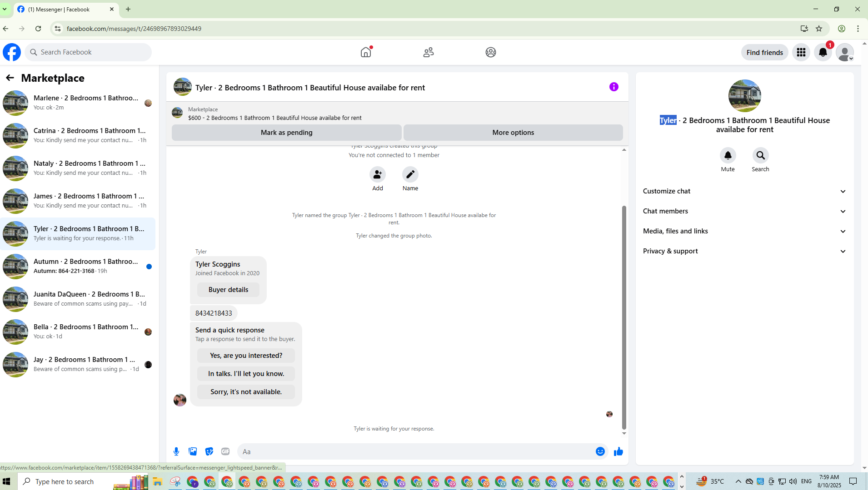Add people to the group

(x=378, y=174)
